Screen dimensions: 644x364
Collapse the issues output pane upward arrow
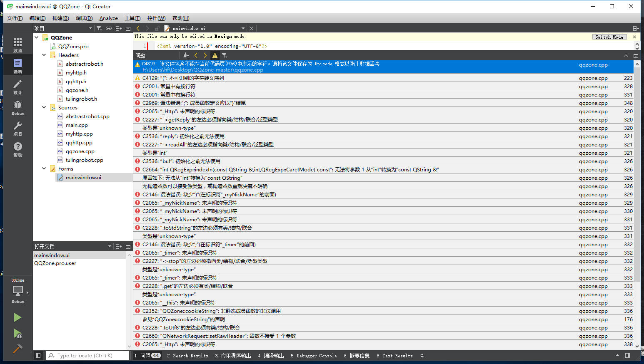click(626, 55)
